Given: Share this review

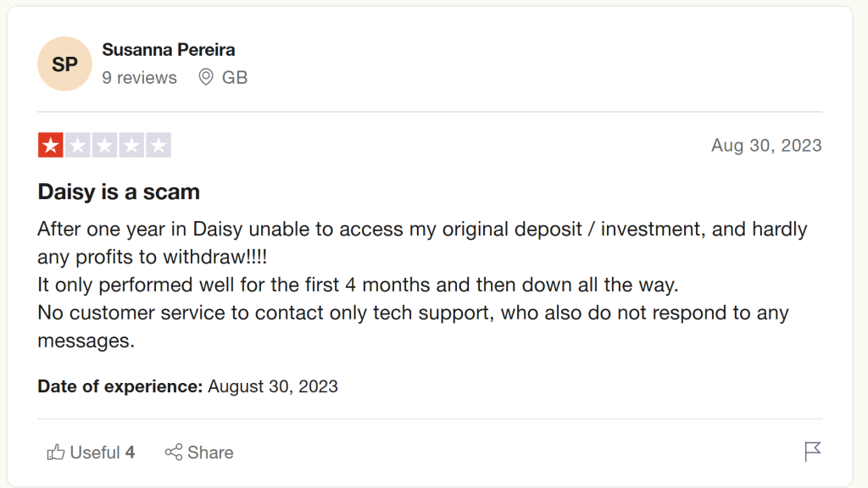Looking at the screenshot, I should pos(199,452).
